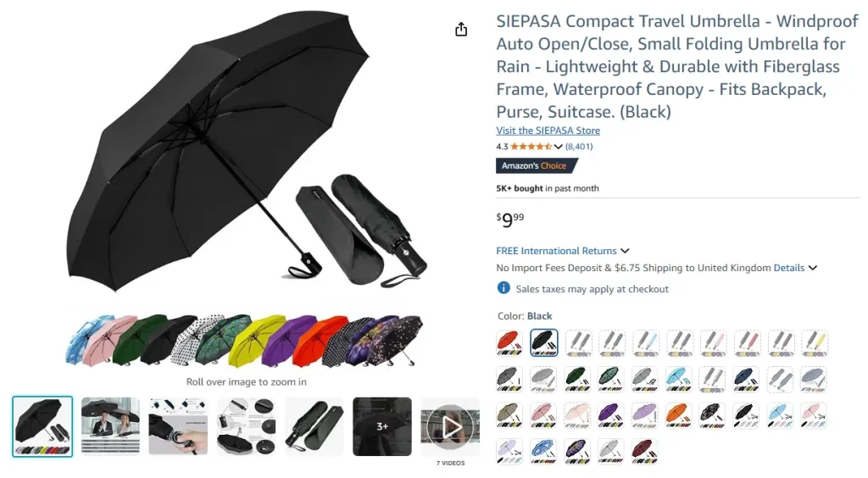This screenshot has width=868, height=478.
Task: Select the currently active black umbrella swatch
Action: (x=543, y=343)
